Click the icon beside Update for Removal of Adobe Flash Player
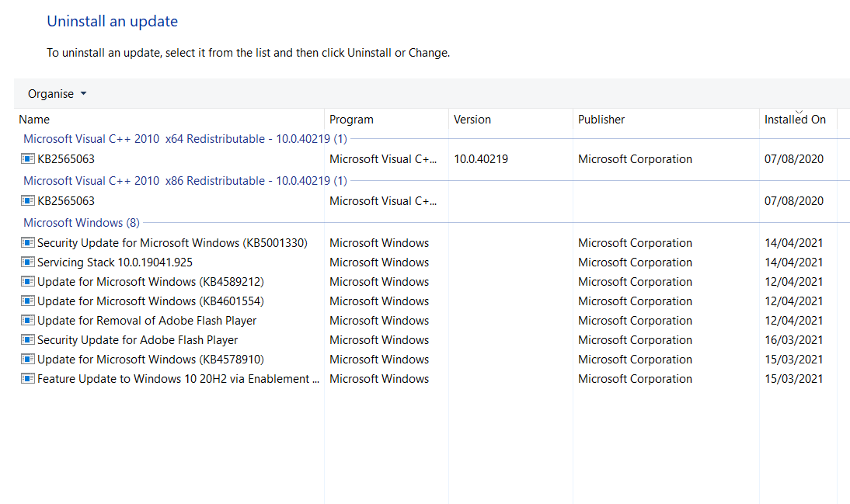 [x=29, y=320]
